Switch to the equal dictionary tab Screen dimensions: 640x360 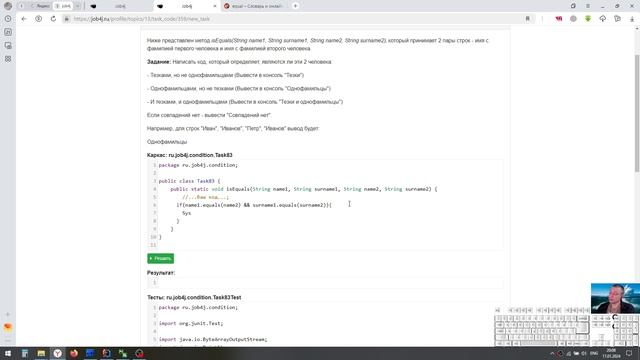pyautogui.click(x=256, y=6)
